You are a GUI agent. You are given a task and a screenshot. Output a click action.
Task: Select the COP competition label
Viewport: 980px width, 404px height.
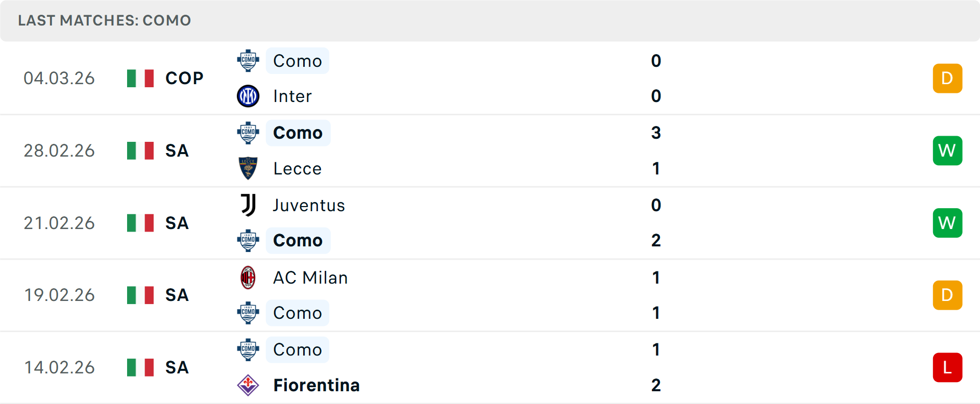pos(184,78)
